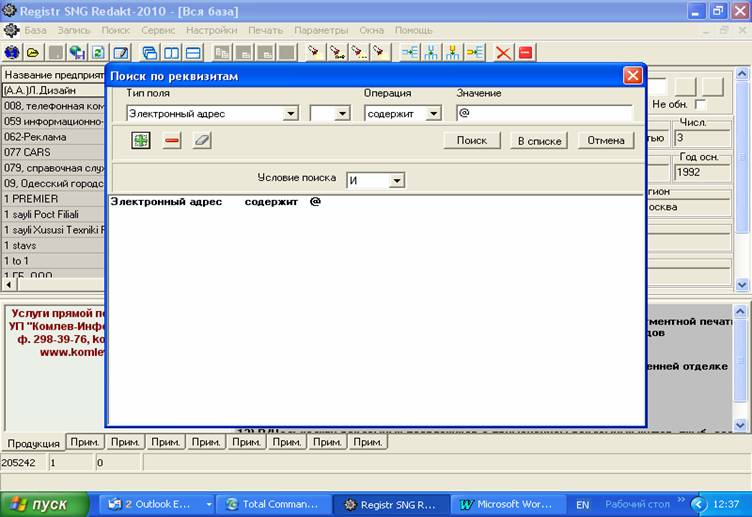Click the yellow open-folder toolbar icon

tap(33, 52)
